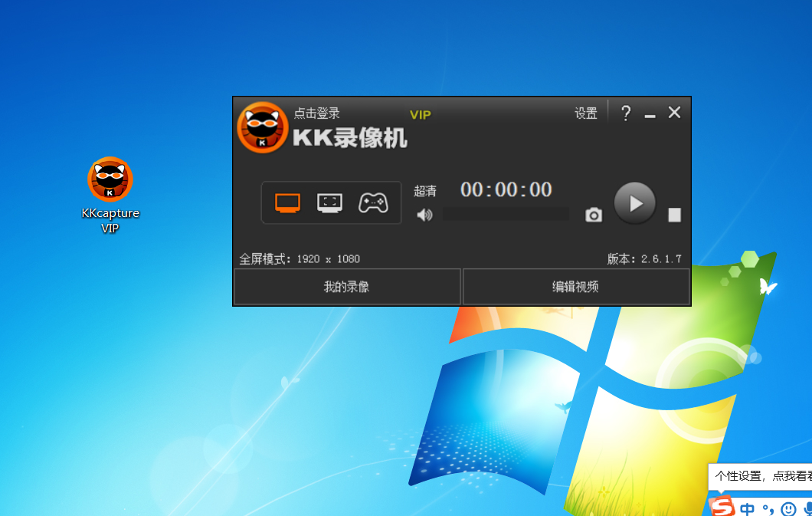Click the VIP badge
Image resolution: width=812 pixels, height=516 pixels.
[x=420, y=115]
